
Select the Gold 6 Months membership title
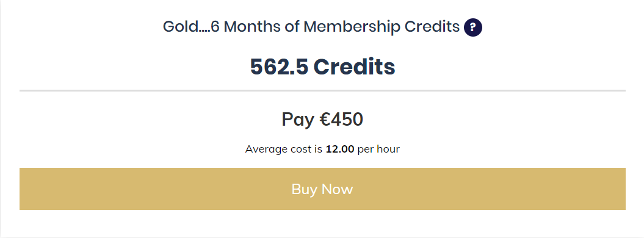(311, 27)
